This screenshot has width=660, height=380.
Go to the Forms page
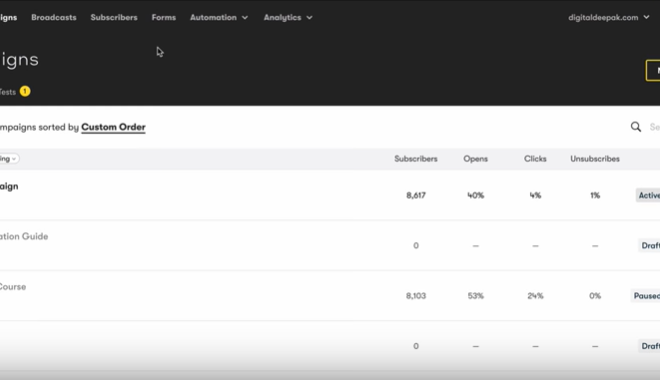164,17
